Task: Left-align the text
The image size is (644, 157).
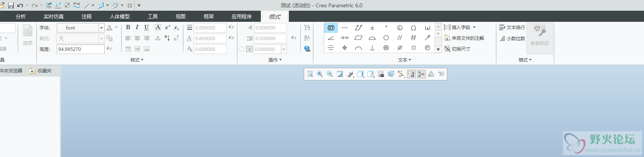Action: pos(128,38)
